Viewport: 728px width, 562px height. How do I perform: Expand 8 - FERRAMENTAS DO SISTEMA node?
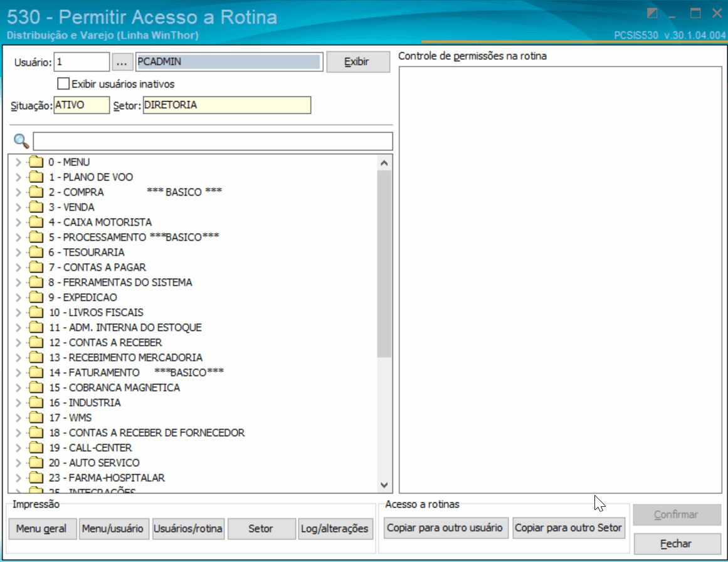[x=19, y=282]
